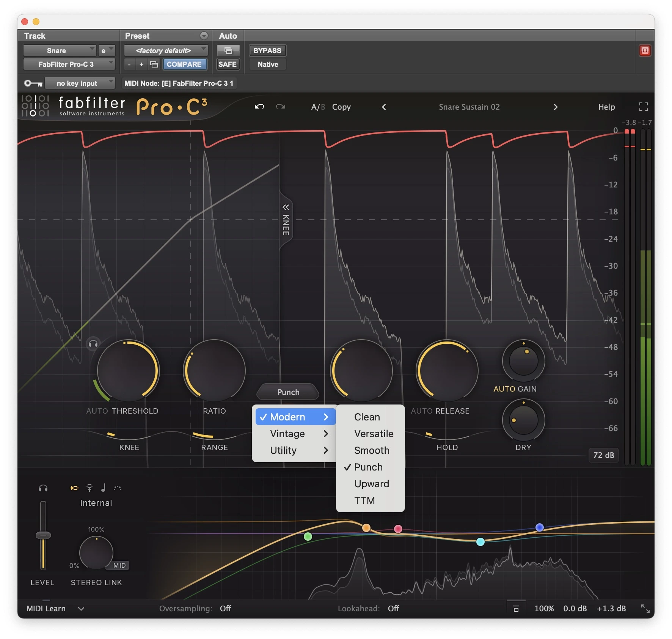Click the undo arrow icon
This screenshot has height=639, width=672.
(x=259, y=107)
